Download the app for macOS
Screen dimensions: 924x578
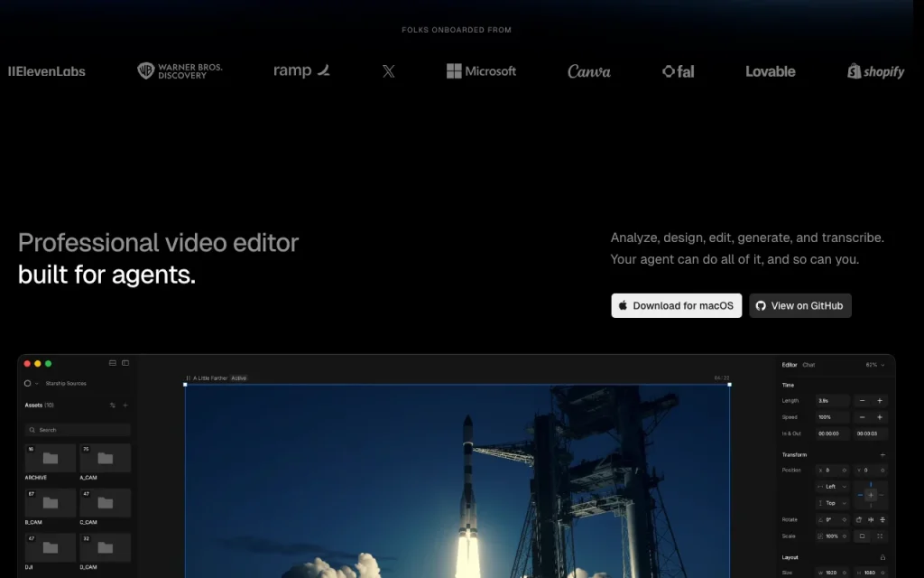coord(677,305)
